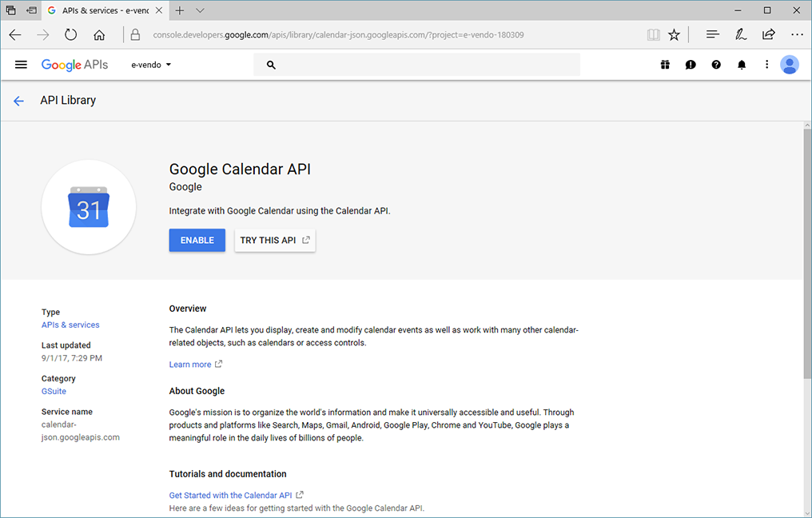Open the user account avatar

pos(789,65)
